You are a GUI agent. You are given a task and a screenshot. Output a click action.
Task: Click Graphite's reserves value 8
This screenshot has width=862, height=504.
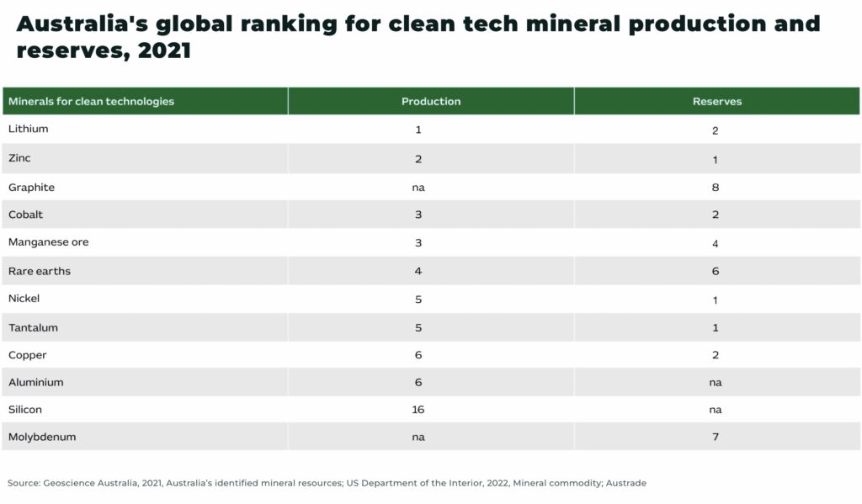[x=716, y=188]
